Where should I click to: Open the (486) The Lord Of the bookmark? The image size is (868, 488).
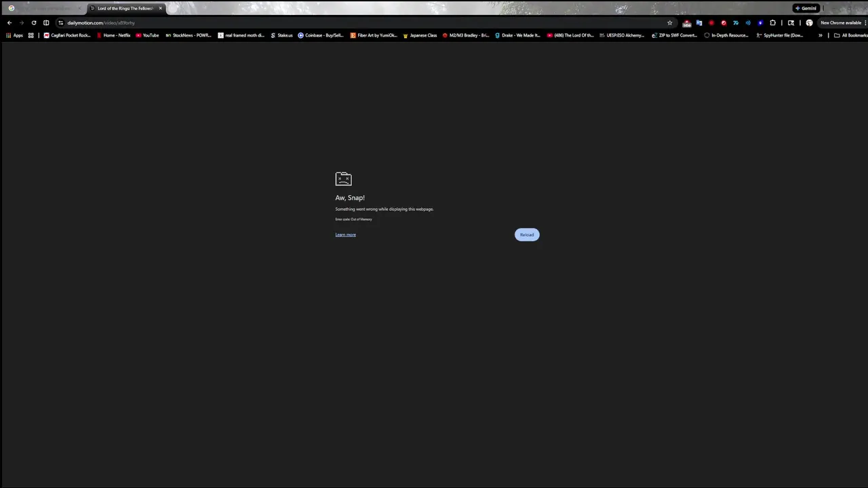pos(570,35)
